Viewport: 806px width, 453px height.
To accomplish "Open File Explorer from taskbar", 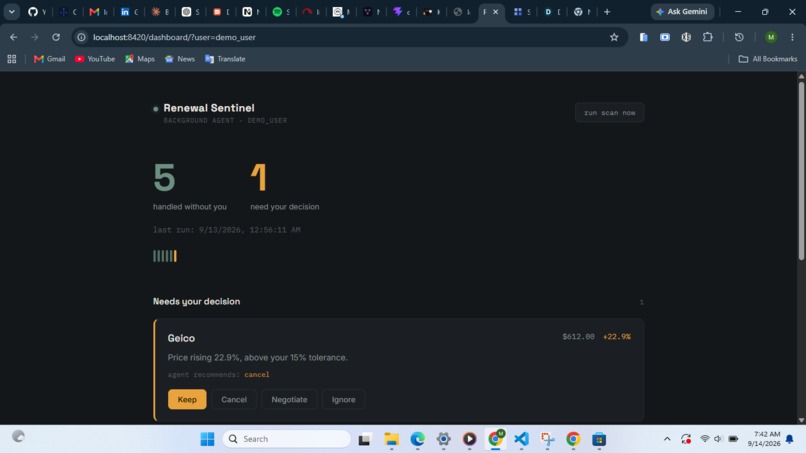I will [x=391, y=439].
